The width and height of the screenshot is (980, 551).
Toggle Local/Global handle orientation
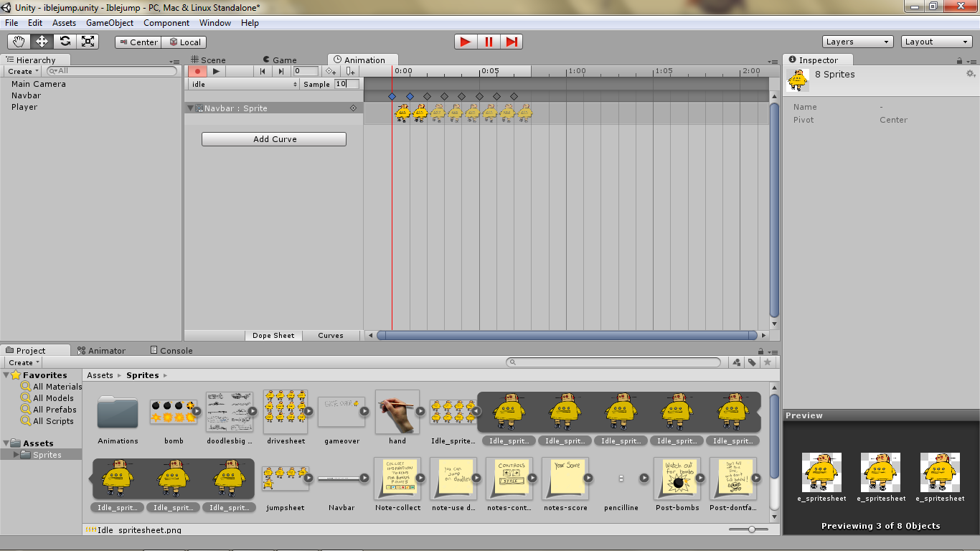point(184,42)
